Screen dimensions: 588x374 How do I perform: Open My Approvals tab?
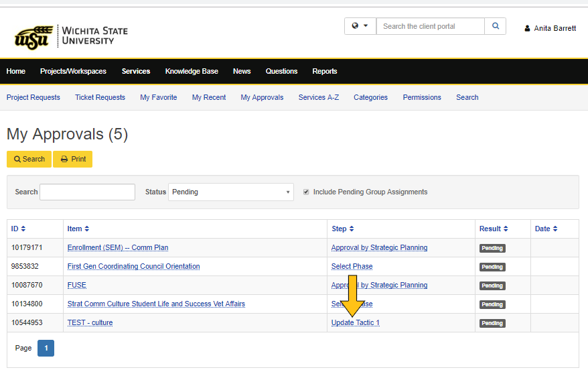point(262,98)
